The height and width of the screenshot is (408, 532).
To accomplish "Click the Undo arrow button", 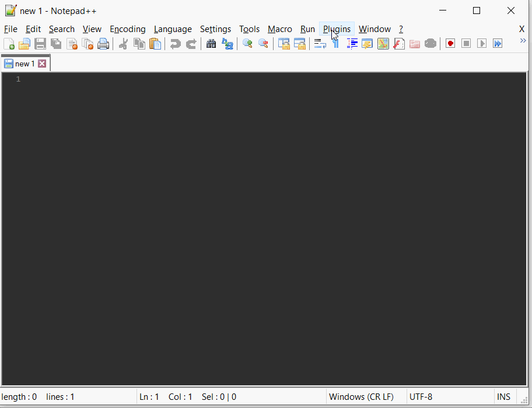I will point(175,43).
